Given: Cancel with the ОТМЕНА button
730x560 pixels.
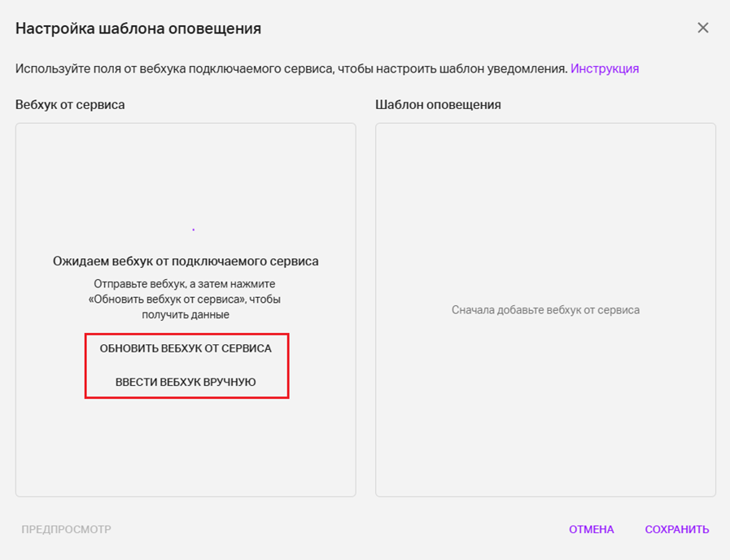Looking at the screenshot, I should pyautogui.click(x=592, y=530).
